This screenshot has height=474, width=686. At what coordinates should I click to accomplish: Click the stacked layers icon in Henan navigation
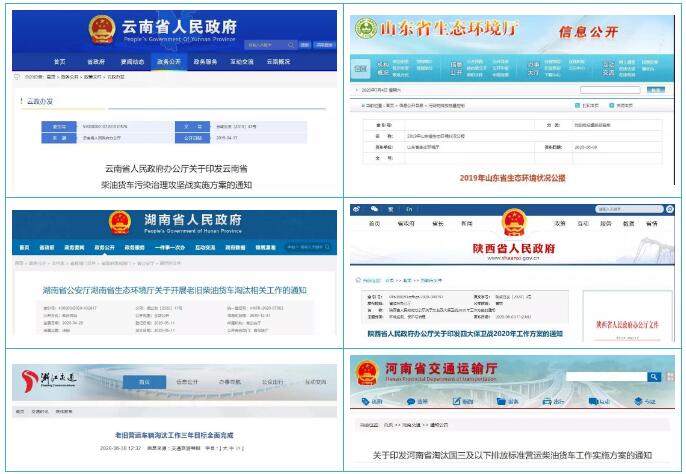(638, 401)
